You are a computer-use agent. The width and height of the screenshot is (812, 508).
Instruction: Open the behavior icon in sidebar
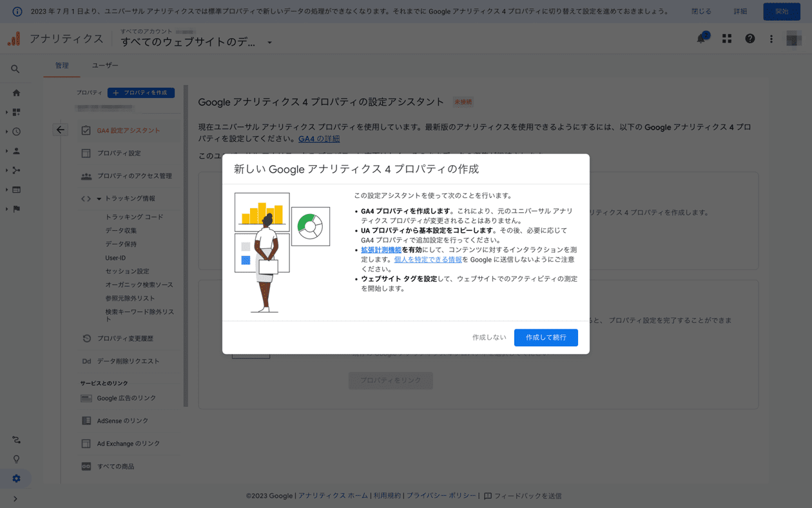point(17,190)
